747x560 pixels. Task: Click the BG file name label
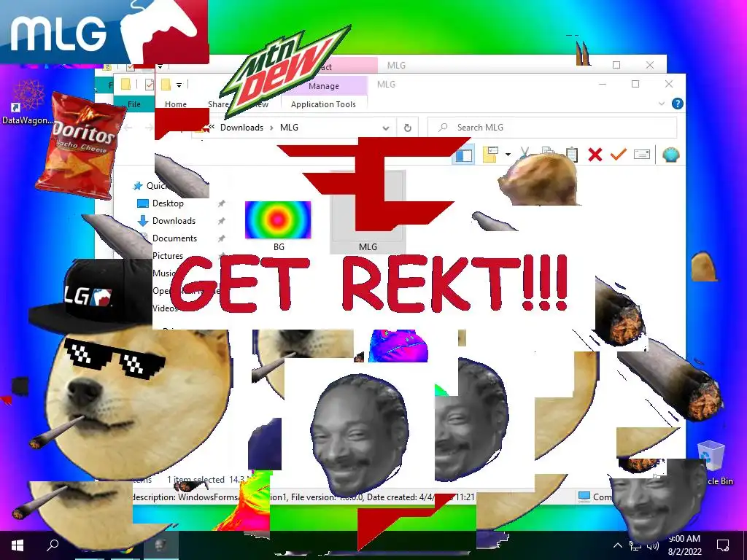coord(279,247)
